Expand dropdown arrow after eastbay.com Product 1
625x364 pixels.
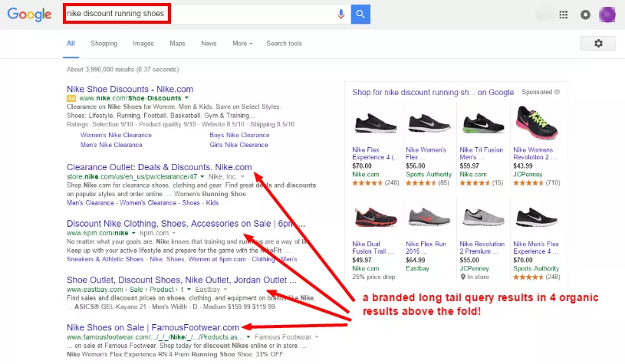coord(189,290)
